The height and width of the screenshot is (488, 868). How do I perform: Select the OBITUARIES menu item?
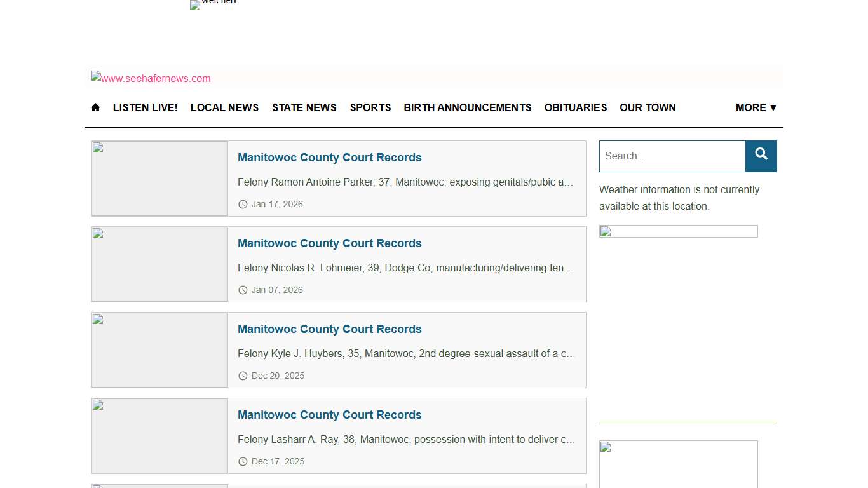pos(575,107)
